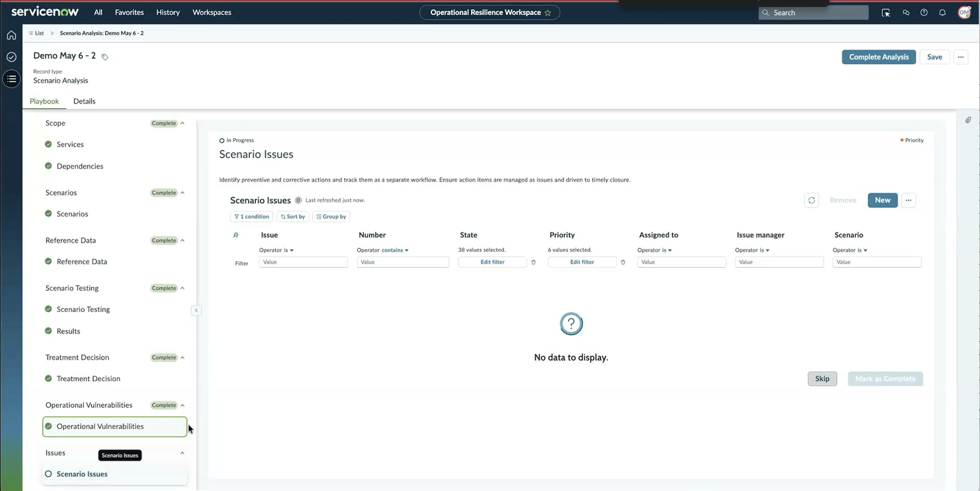Open the Scenario Issues list more options menu
Viewport: 980px width, 491px height.
[908, 200]
